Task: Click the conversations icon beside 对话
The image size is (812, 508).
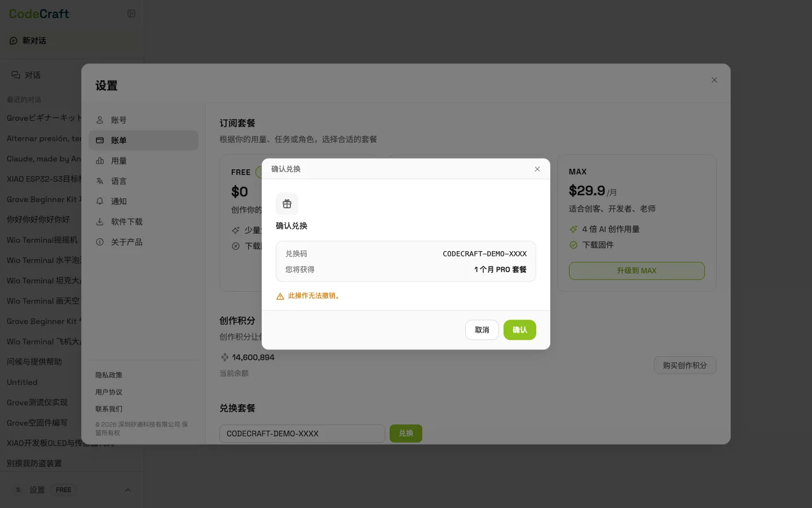Action: (x=16, y=75)
